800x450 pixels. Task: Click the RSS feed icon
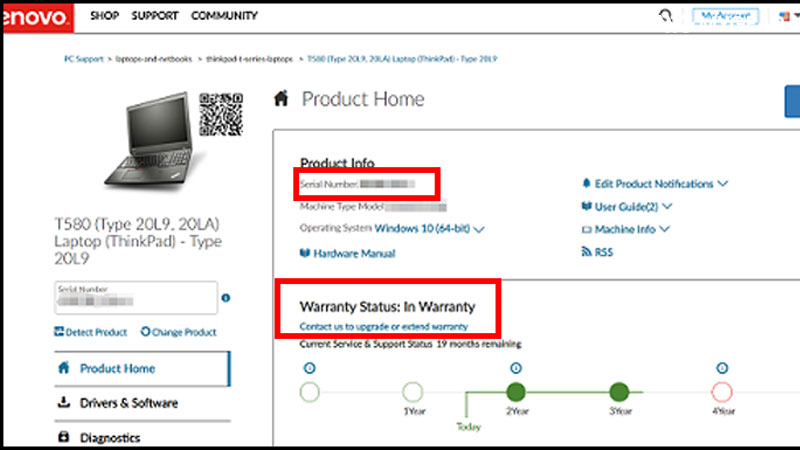pyautogui.click(x=586, y=252)
